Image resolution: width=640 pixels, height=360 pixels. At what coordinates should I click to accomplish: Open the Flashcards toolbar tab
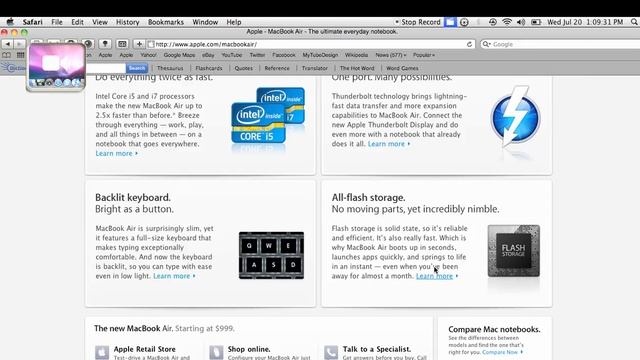coord(209,68)
